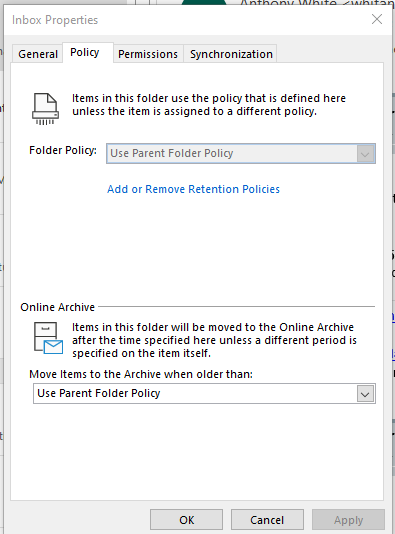Click 'Items in this folder will be moved' text

[x=214, y=340]
